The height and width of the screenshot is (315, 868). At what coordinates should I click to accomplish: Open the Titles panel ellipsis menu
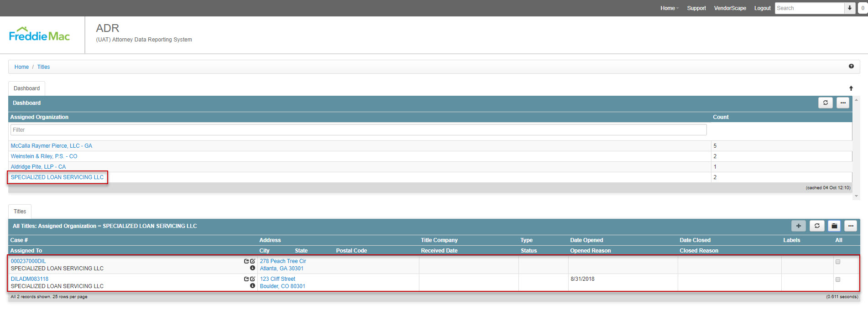[x=851, y=226]
